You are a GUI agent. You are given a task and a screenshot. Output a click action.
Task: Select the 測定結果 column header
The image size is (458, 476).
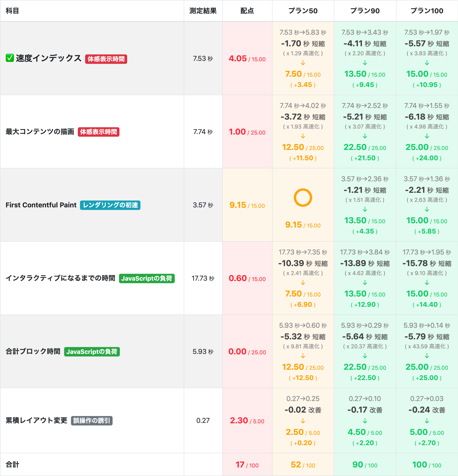[x=203, y=11]
